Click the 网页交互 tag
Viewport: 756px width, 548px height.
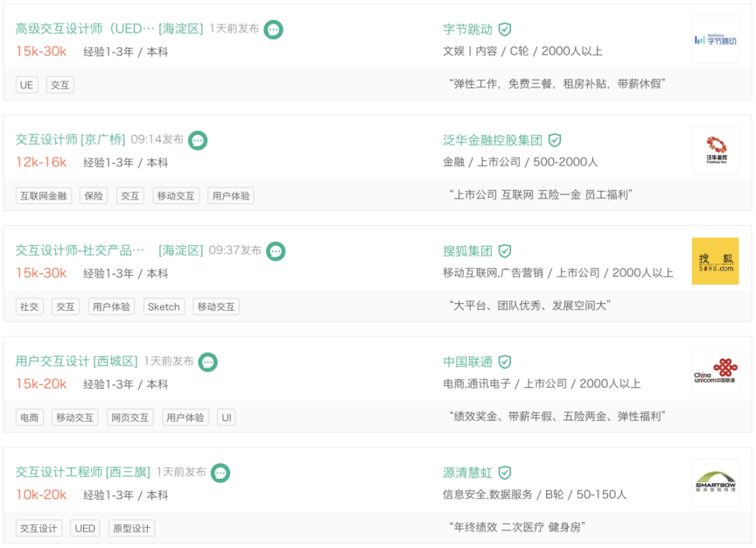[130, 418]
